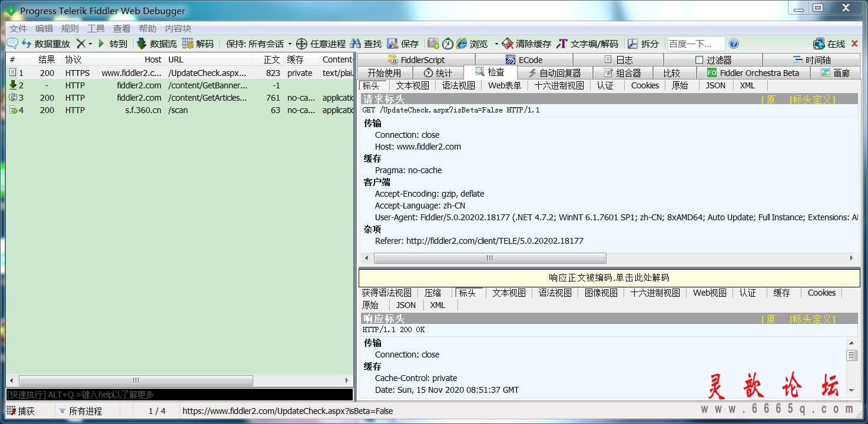Screen dimensions: 868x424
Task: Select the response Web视图 tab
Action: (x=710, y=293)
